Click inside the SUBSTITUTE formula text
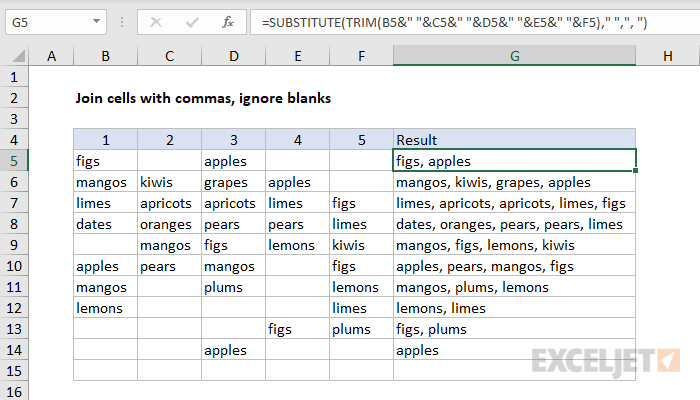The width and height of the screenshot is (700, 400). [x=454, y=22]
